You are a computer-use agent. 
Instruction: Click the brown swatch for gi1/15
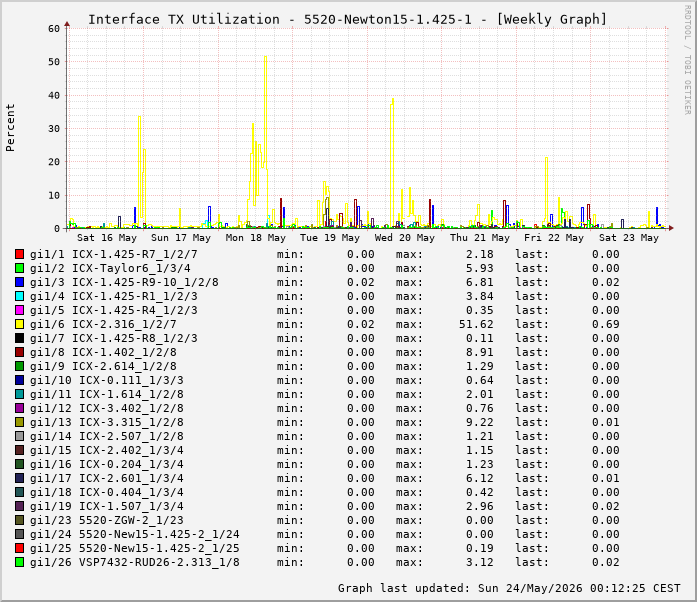(19, 450)
